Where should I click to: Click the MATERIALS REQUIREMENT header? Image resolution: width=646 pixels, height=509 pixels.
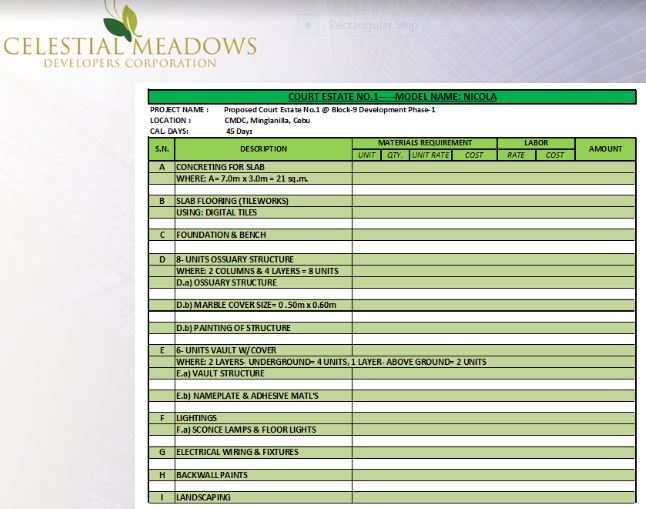pyautogui.click(x=425, y=143)
